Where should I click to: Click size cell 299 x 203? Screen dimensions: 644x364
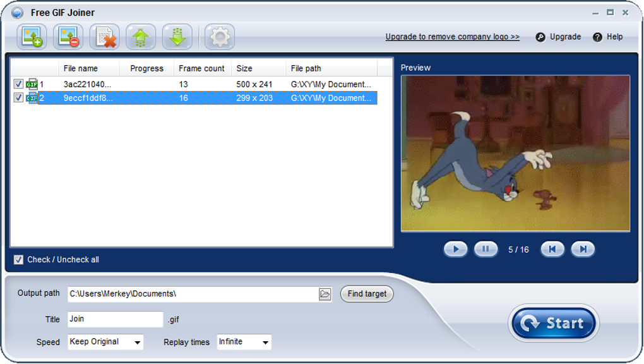(254, 98)
